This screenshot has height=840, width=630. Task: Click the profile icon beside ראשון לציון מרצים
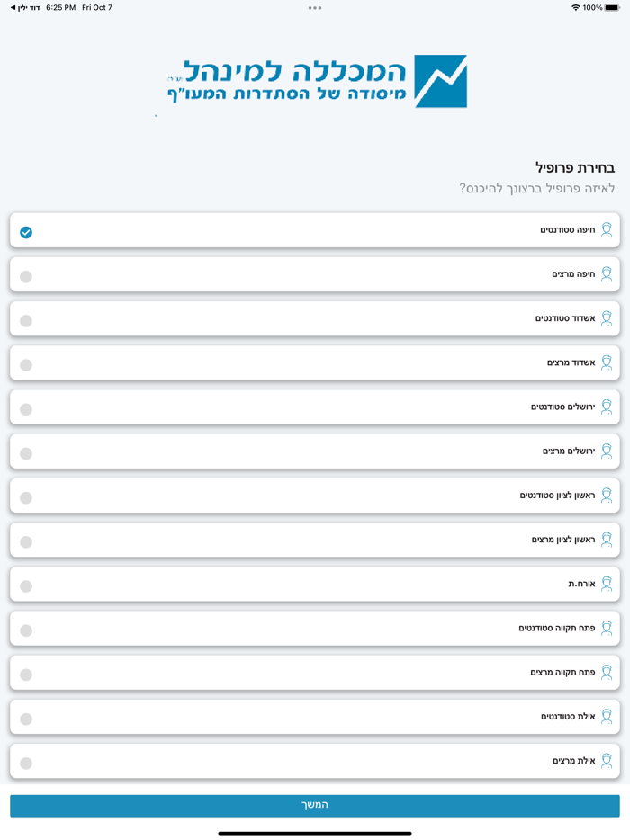[x=607, y=540]
